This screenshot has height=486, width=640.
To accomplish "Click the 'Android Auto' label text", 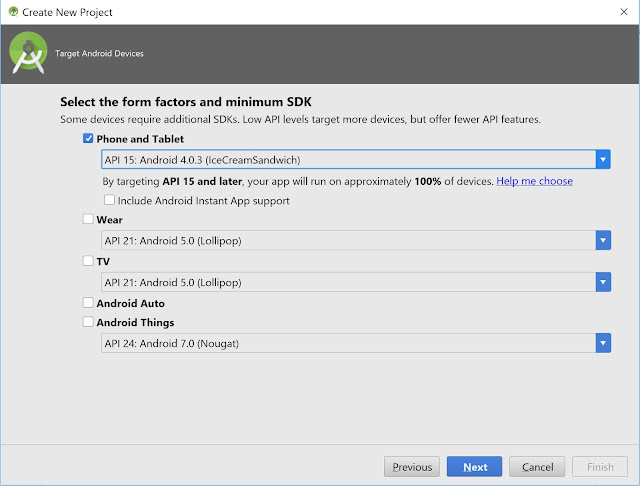I will (x=131, y=303).
